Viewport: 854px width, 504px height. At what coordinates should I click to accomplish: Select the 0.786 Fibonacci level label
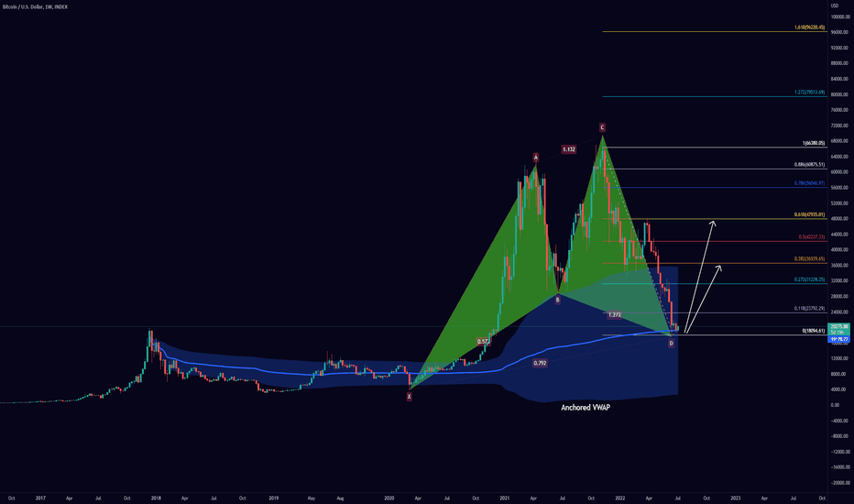[809, 183]
